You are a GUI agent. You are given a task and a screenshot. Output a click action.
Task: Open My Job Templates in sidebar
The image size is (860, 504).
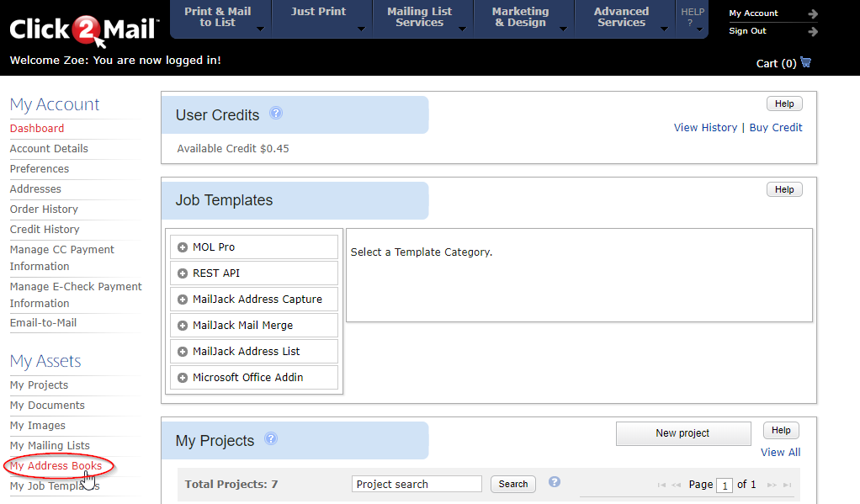point(55,485)
